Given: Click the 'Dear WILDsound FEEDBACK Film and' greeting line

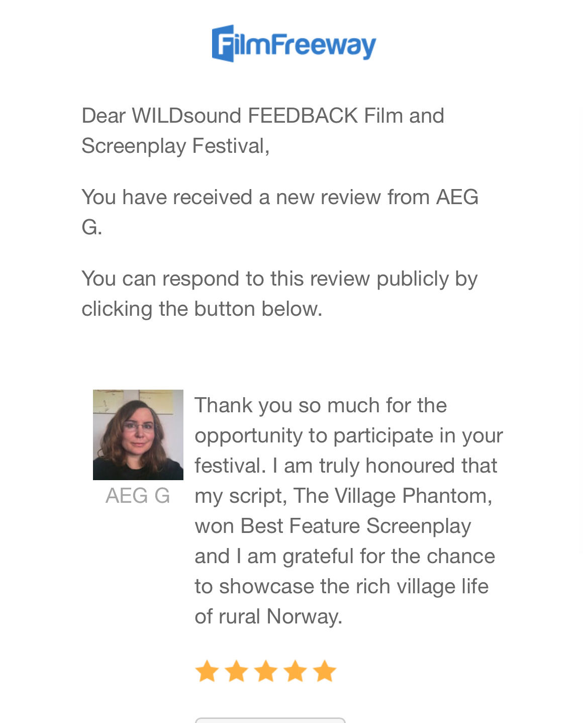Looking at the screenshot, I should 262,116.
